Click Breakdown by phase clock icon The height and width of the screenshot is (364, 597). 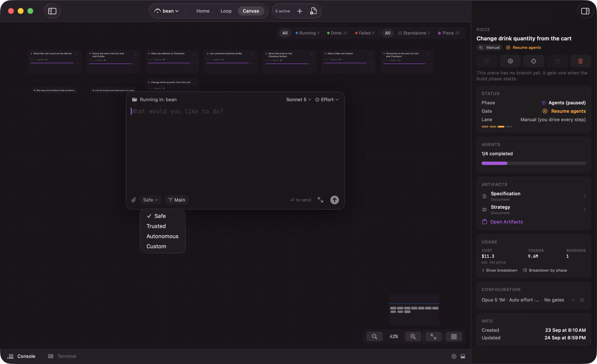pyautogui.click(x=525, y=270)
